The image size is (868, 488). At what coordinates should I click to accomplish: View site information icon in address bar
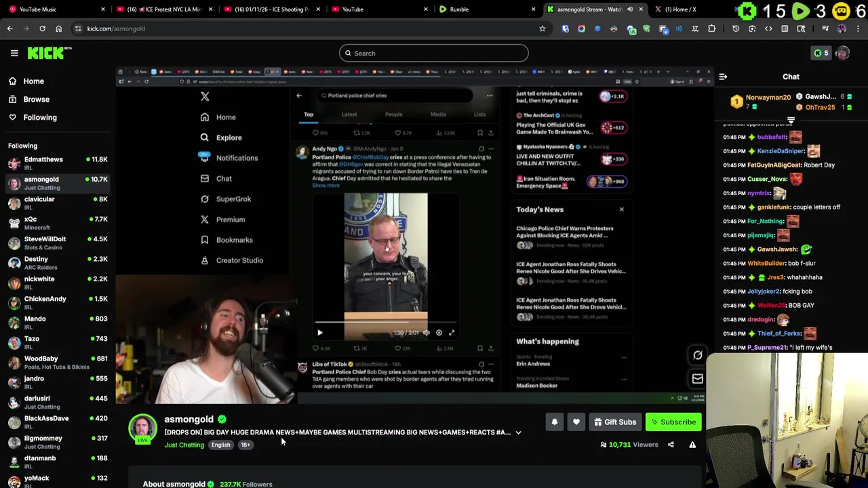78,28
